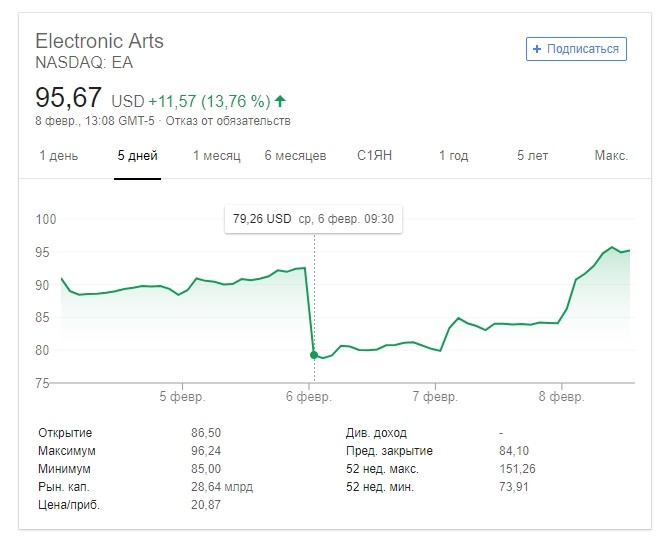Click the 5 февр. axis label
671x538 pixels.
182,397
